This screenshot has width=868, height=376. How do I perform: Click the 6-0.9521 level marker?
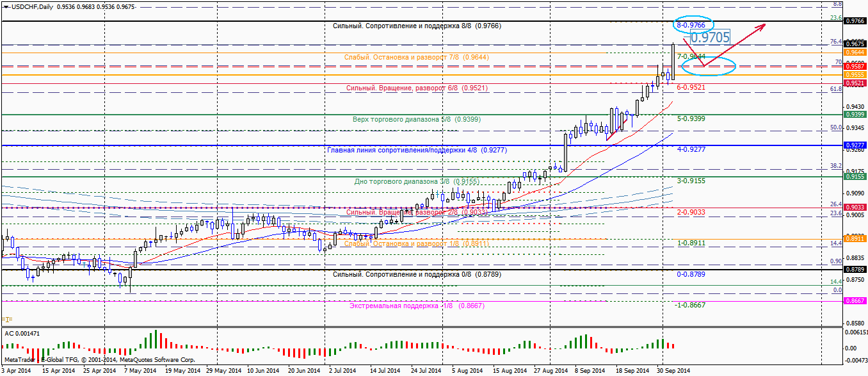(691, 87)
